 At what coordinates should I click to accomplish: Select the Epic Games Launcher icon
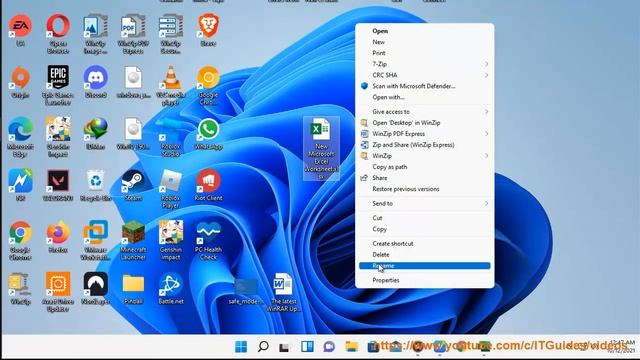(58, 85)
